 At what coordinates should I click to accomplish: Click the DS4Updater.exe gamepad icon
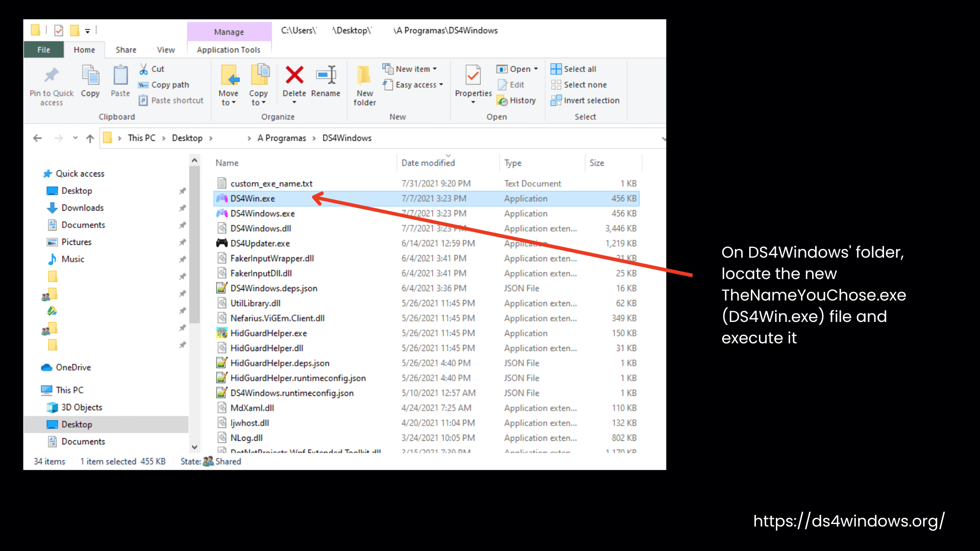coord(222,243)
